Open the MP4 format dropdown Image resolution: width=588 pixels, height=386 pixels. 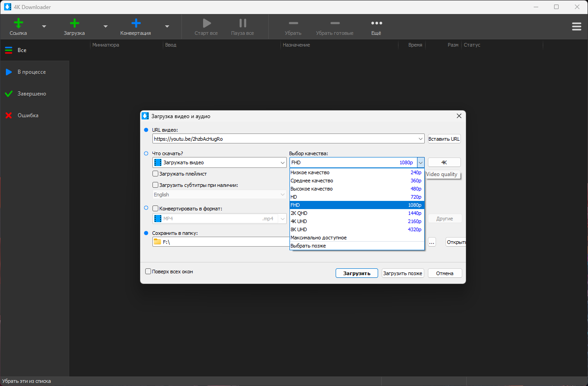(x=283, y=219)
